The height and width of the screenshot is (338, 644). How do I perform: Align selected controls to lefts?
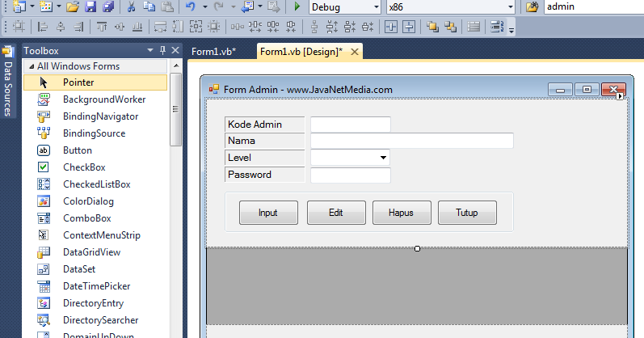[42, 27]
